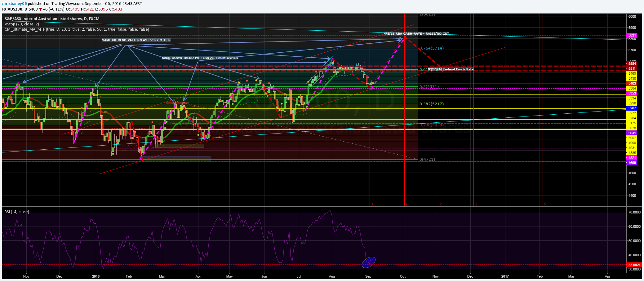Click the 4400 price axis label

[x=632, y=195]
